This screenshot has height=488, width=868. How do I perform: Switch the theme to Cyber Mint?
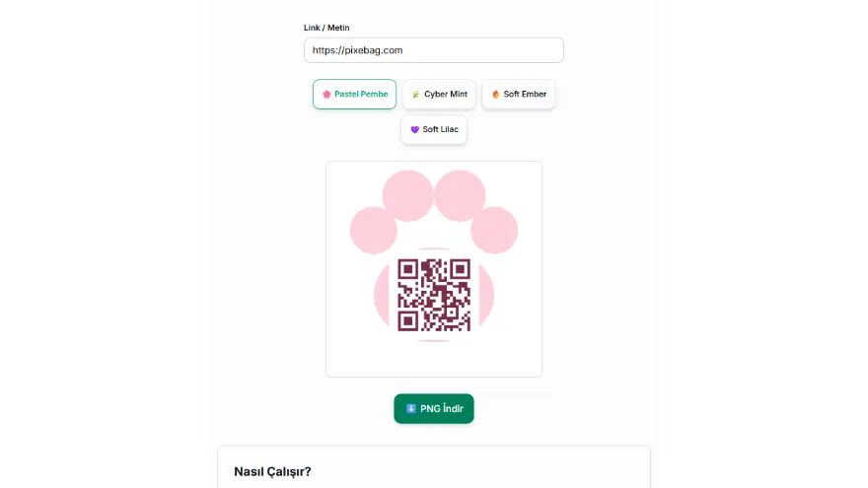[439, 94]
